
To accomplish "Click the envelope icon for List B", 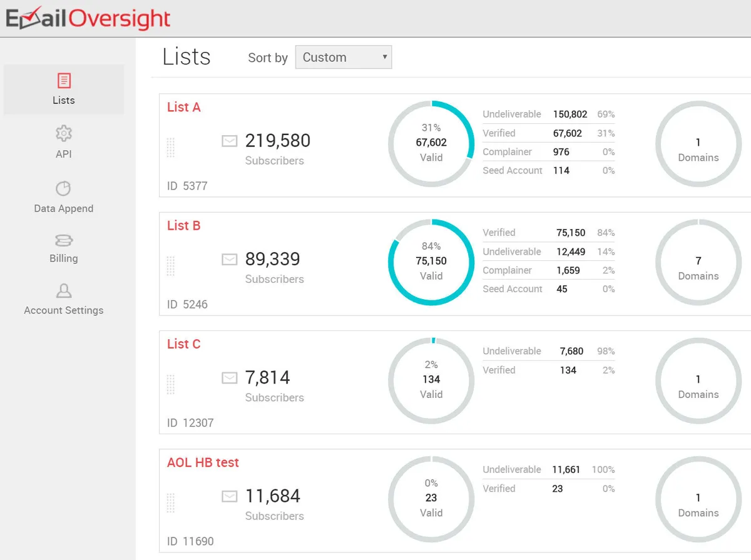I will [230, 260].
